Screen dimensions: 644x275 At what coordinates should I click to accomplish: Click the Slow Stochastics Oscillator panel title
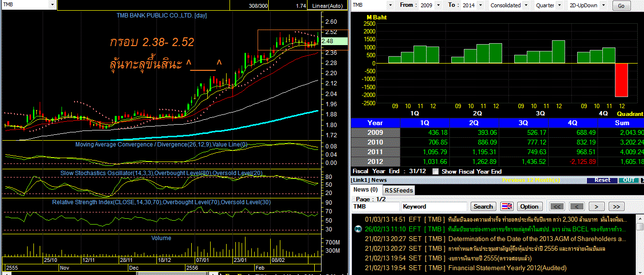coord(161,173)
